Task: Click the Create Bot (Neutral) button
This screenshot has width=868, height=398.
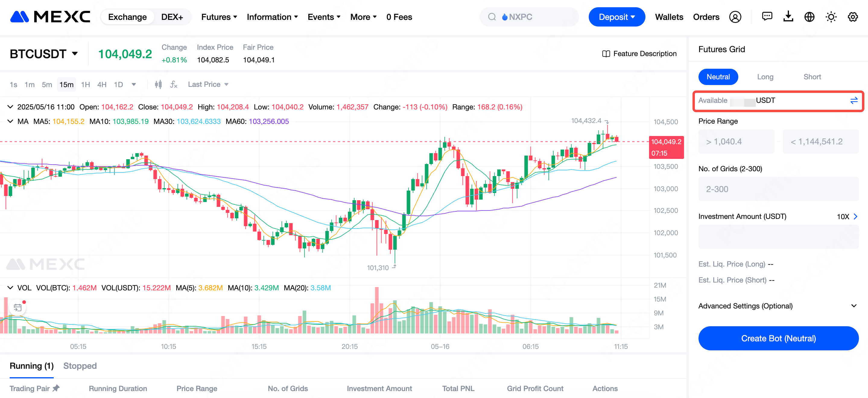Action: point(778,338)
